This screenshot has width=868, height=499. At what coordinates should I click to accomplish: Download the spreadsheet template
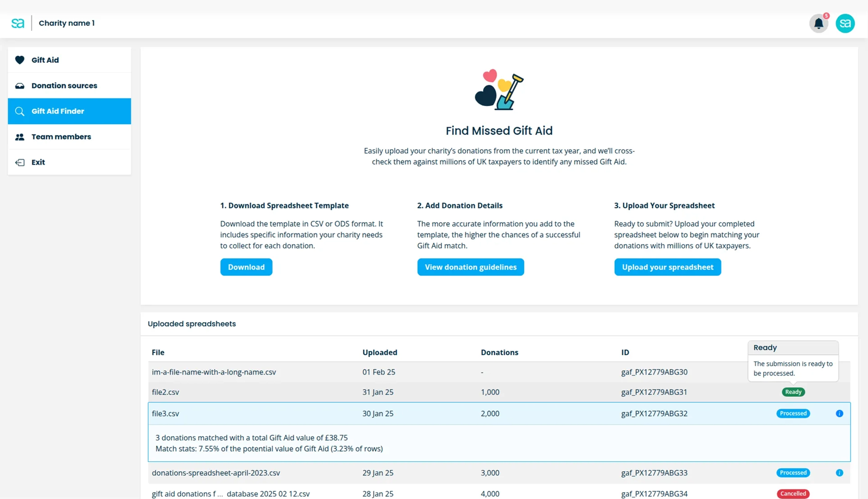246,267
